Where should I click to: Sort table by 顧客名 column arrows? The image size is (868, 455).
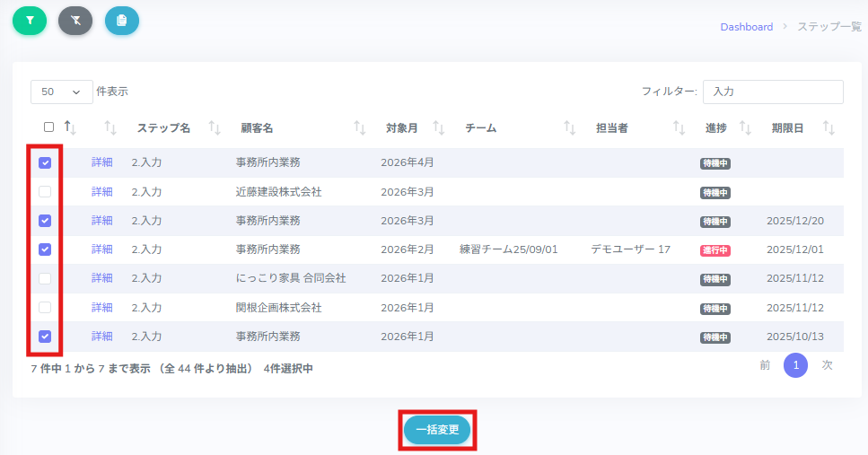(x=360, y=128)
